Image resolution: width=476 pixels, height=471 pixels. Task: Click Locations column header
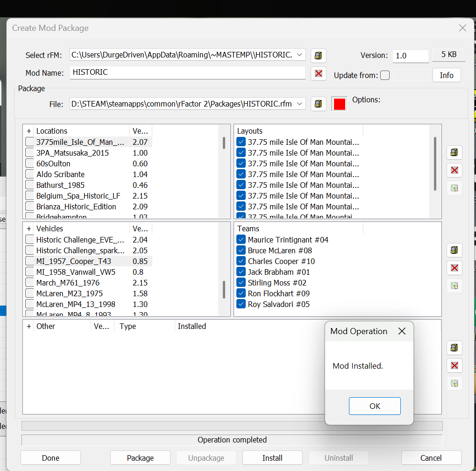tap(81, 131)
